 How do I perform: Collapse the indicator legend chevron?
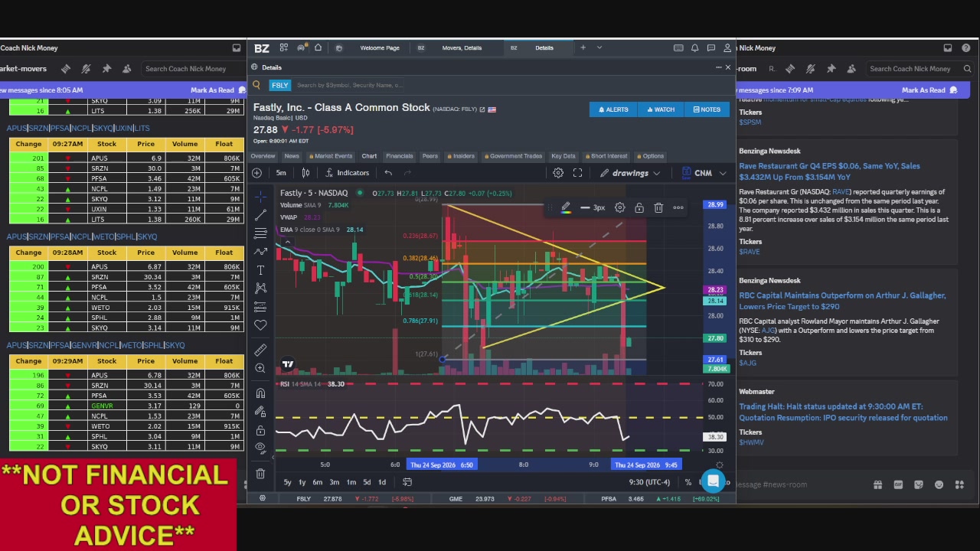tap(288, 242)
